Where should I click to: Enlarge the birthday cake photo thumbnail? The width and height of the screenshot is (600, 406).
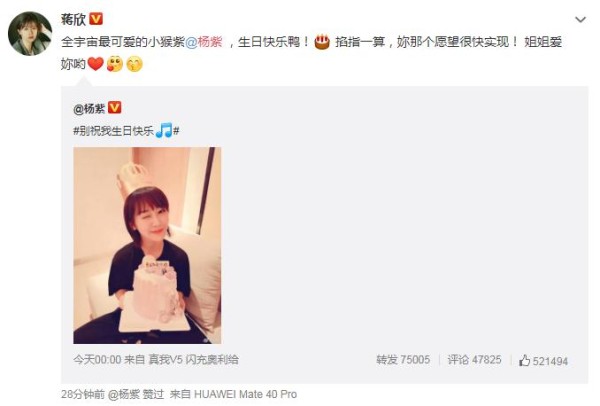point(147,245)
